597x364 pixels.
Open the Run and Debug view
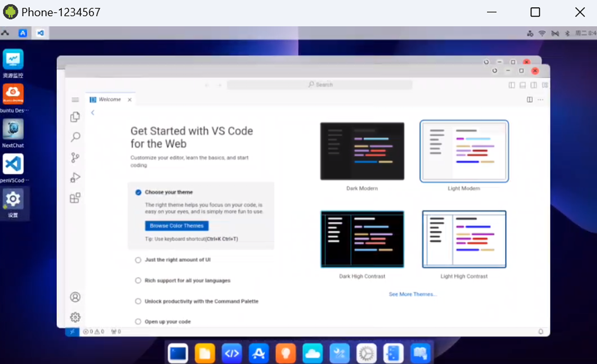point(75,178)
